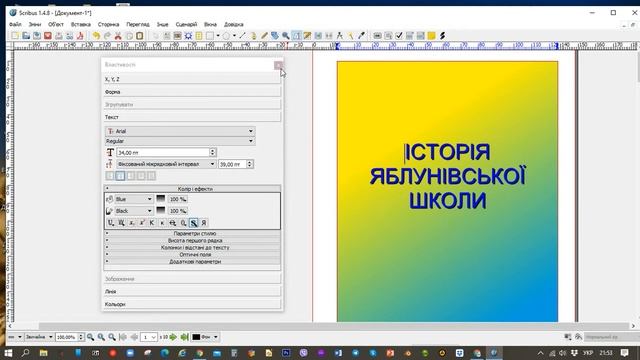Choose the PDF check box insert tool

tap(399, 36)
